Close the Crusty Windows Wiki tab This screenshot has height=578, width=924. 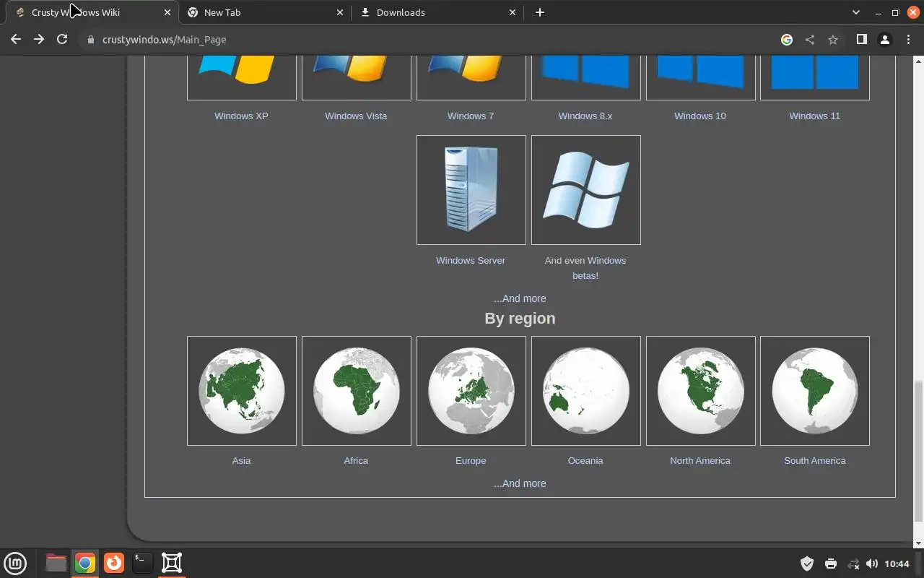[167, 12]
